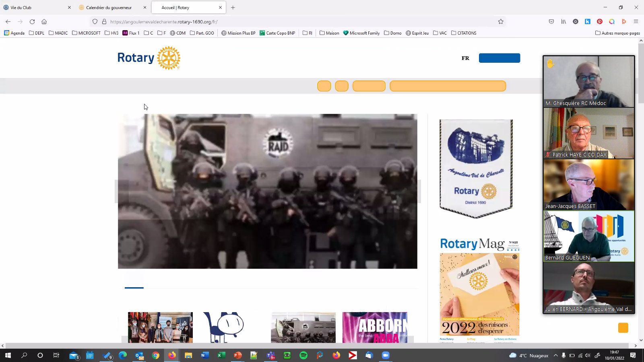Open the Angoulême Val de Charente pennant
Image resolution: width=644 pixels, height=362 pixels.
pos(476,169)
